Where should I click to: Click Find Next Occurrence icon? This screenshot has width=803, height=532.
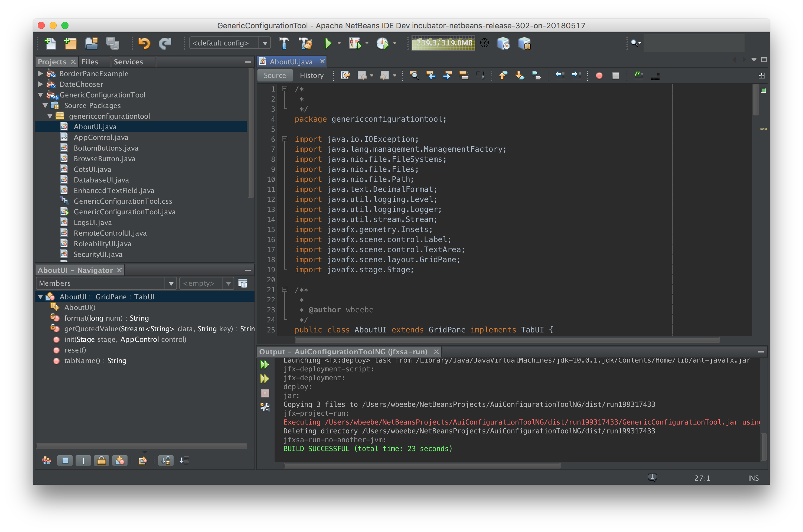pos(447,75)
